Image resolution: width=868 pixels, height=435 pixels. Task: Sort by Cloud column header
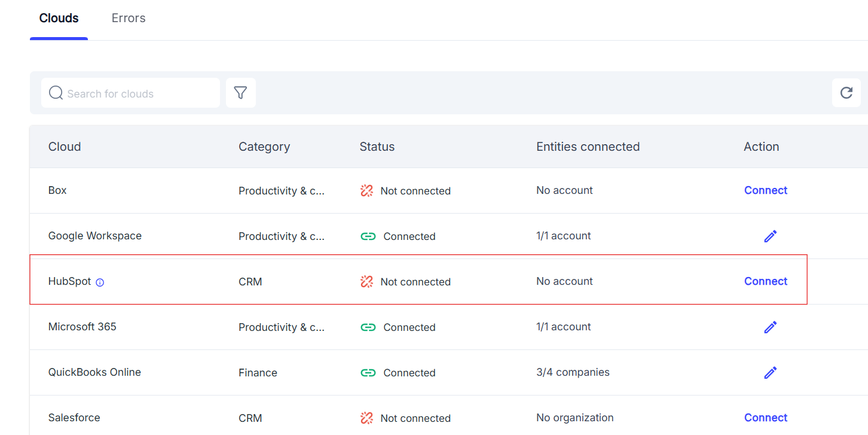(65, 147)
